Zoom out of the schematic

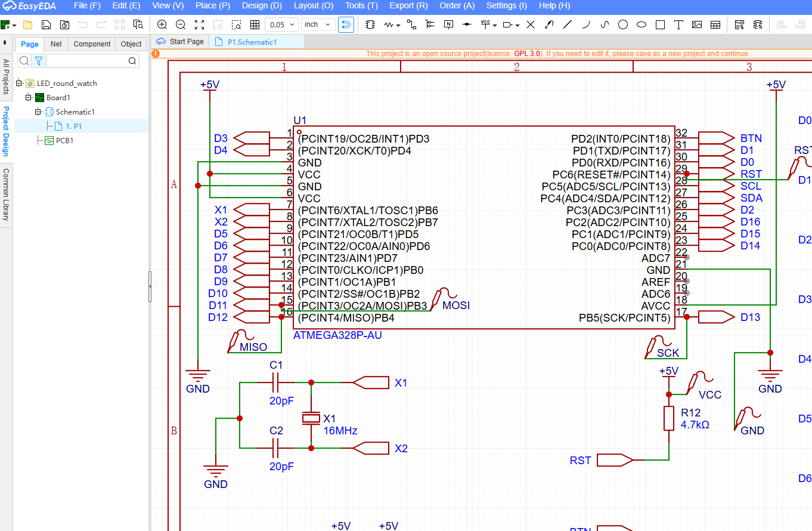click(x=181, y=24)
